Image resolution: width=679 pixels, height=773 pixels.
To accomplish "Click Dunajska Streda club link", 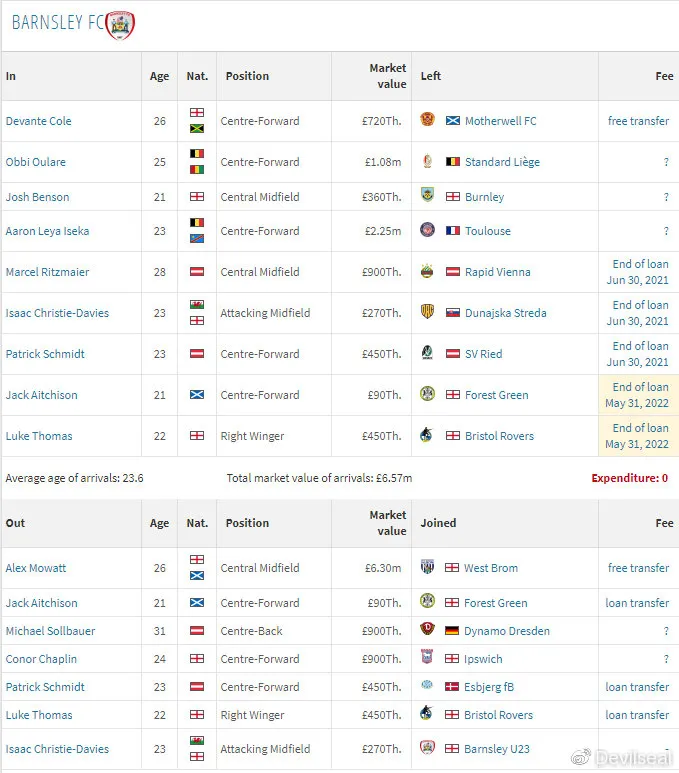I will coord(505,313).
